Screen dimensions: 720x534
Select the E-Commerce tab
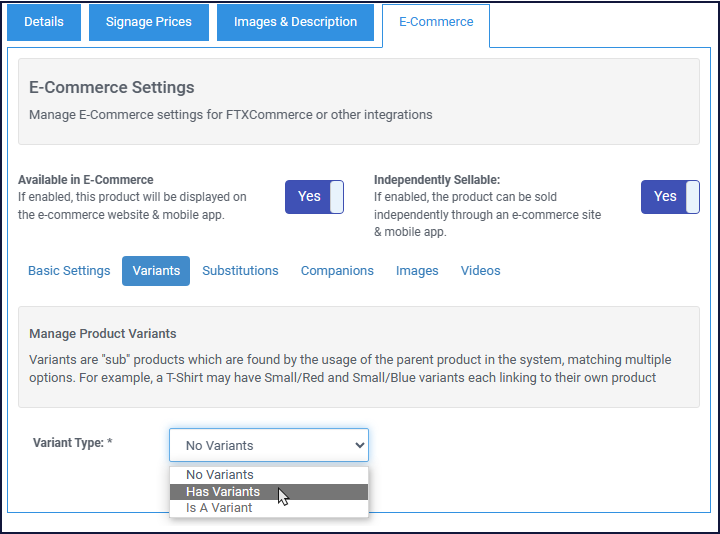(436, 22)
